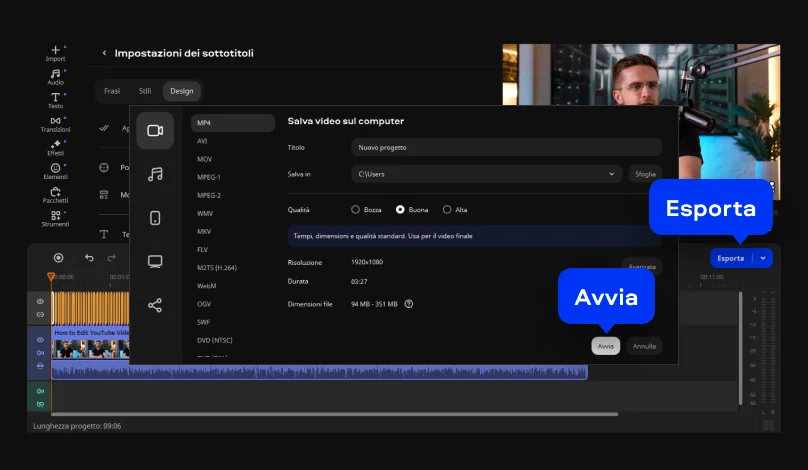Click the Avvia button to start export

coord(605,346)
